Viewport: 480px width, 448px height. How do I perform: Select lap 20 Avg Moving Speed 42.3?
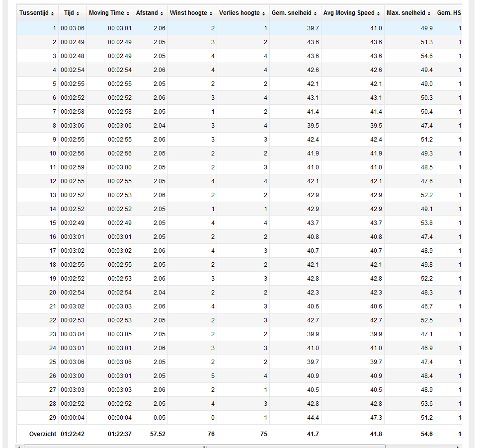(376, 293)
